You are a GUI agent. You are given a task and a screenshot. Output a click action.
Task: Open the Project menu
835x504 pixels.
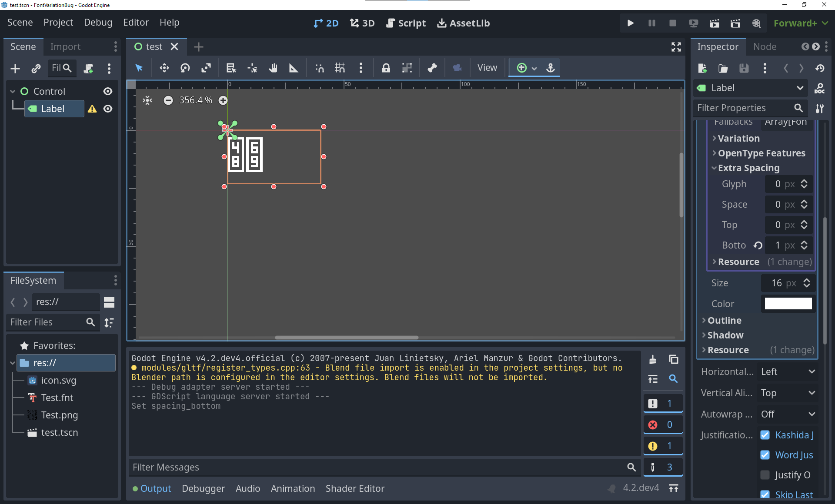(58, 22)
